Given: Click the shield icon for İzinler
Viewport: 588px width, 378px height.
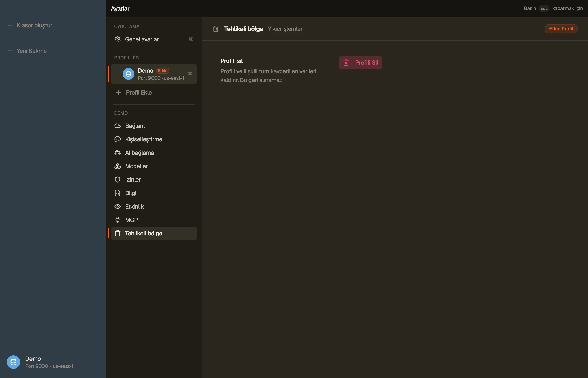Looking at the screenshot, I should [x=118, y=180].
